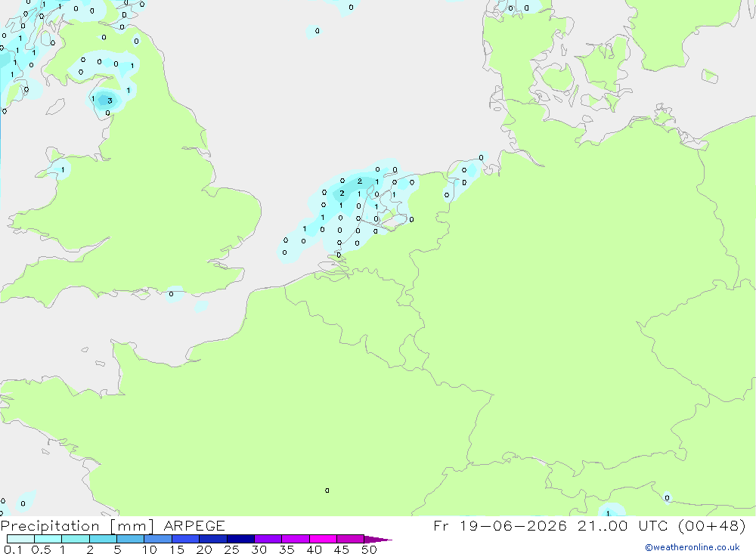Click the 0.1–0.5 mm legend swatch
The height and width of the screenshot is (554, 756).
(20, 539)
